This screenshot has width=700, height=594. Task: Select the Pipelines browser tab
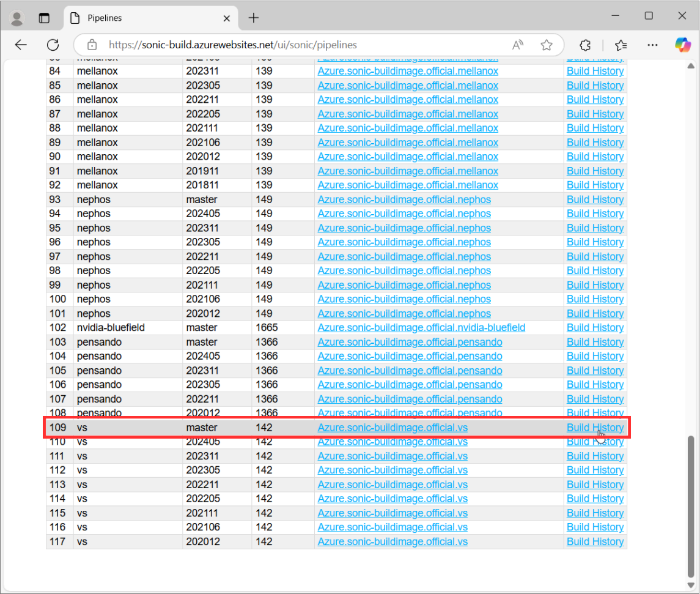coord(151,18)
